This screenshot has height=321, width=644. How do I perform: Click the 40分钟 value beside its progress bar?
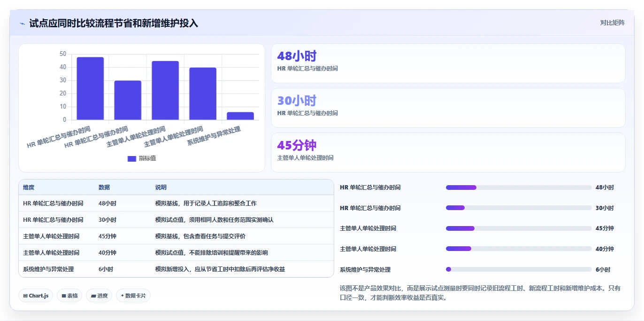click(605, 249)
